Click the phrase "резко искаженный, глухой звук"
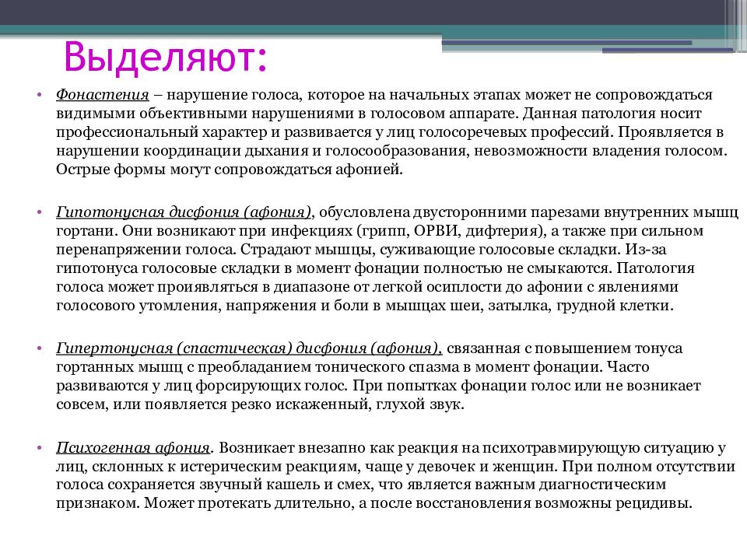Viewport: 747px width, 560px height. (346, 404)
